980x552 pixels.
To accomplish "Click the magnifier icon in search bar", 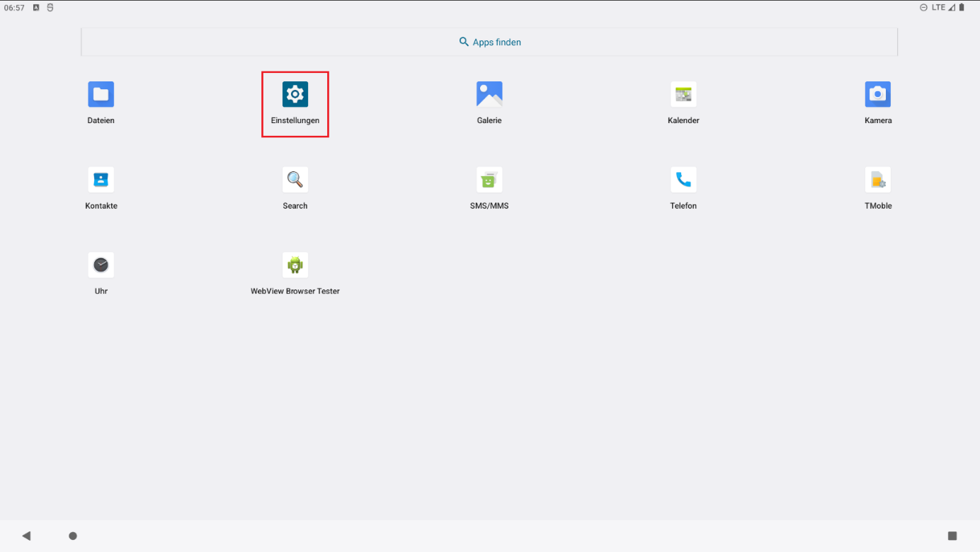I will [x=464, y=42].
